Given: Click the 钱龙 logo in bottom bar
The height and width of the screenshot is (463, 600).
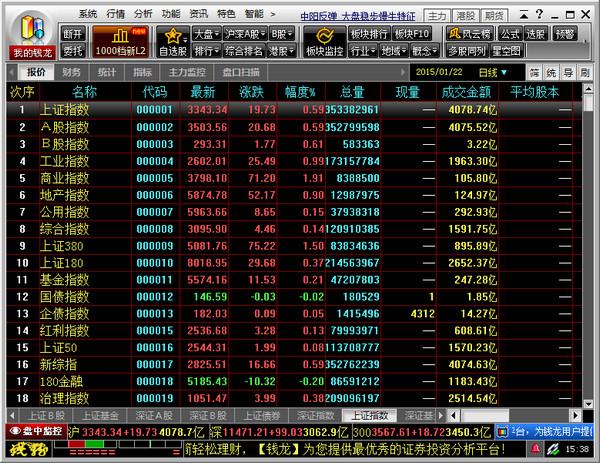Looking at the screenshot, I should pyautogui.click(x=29, y=449).
